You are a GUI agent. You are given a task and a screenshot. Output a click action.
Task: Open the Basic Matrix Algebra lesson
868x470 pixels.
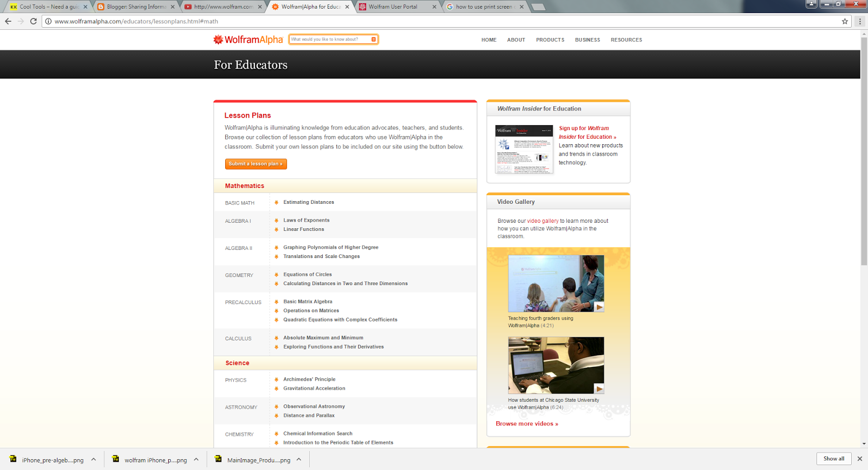click(x=308, y=301)
